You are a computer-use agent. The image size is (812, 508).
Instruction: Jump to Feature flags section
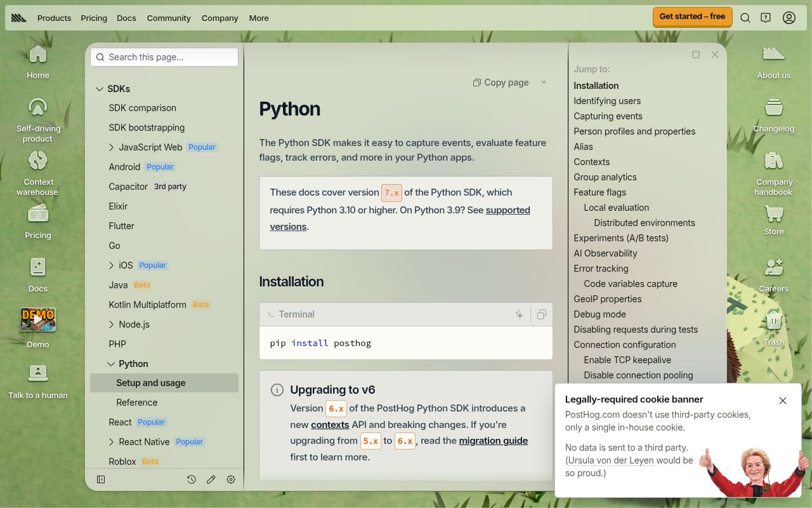point(599,192)
